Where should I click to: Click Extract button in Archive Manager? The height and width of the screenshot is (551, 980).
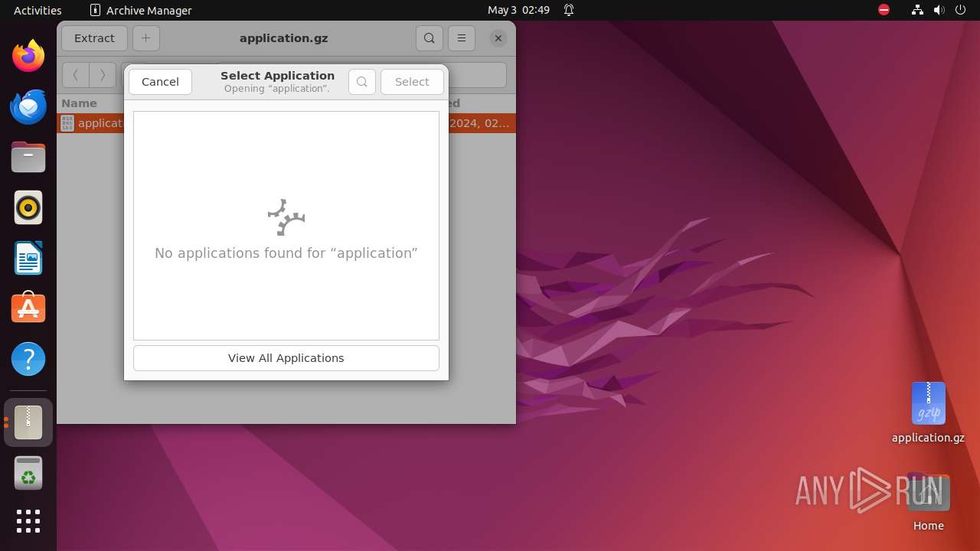click(x=94, y=38)
